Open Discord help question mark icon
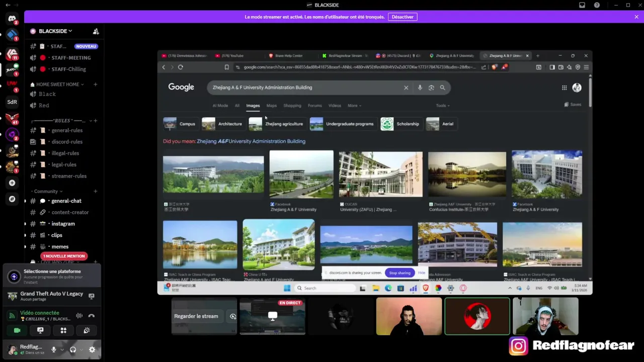This screenshot has width=644, height=362. coord(597,5)
